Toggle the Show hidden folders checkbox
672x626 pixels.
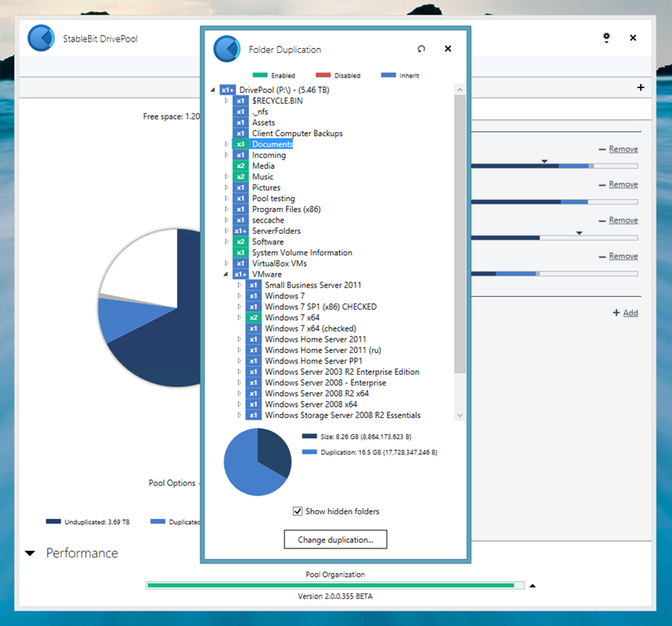point(298,511)
